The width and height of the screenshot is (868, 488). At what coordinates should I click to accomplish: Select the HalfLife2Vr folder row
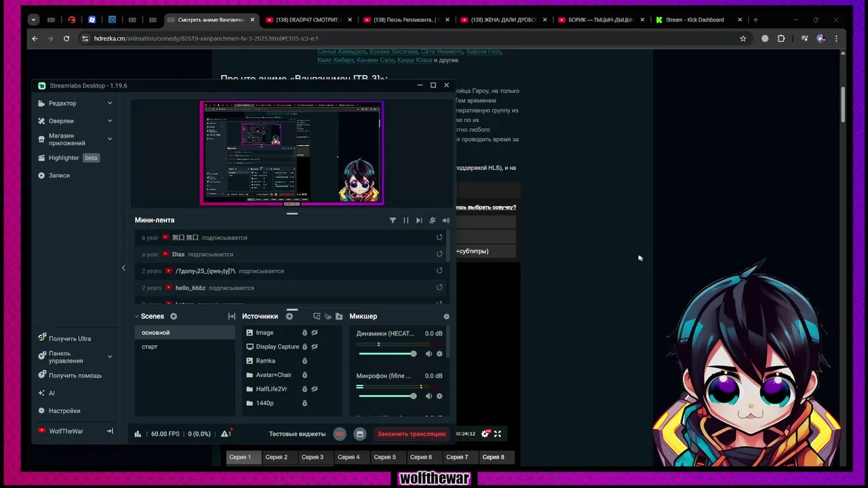pos(292,389)
